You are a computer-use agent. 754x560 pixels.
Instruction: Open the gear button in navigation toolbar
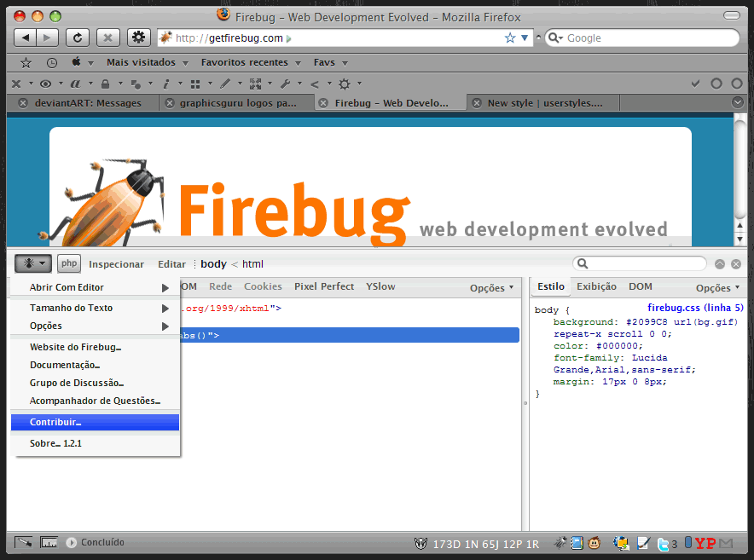coord(138,38)
